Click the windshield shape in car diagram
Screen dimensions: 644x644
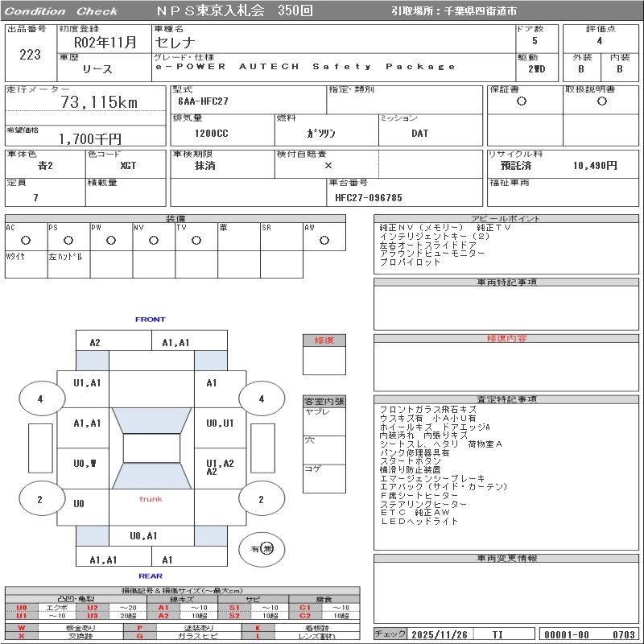click(151, 419)
